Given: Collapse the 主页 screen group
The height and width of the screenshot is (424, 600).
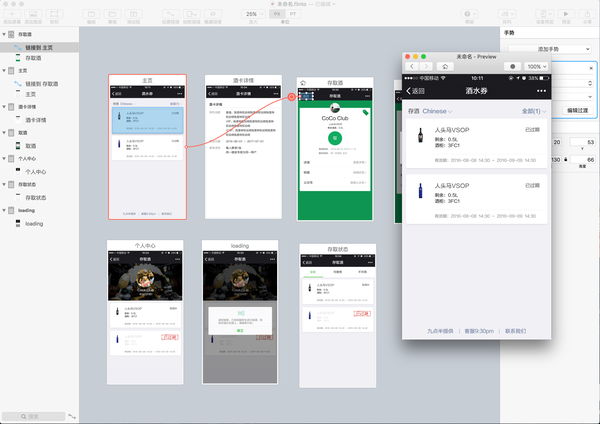Looking at the screenshot, I should pyautogui.click(x=4, y=71).
